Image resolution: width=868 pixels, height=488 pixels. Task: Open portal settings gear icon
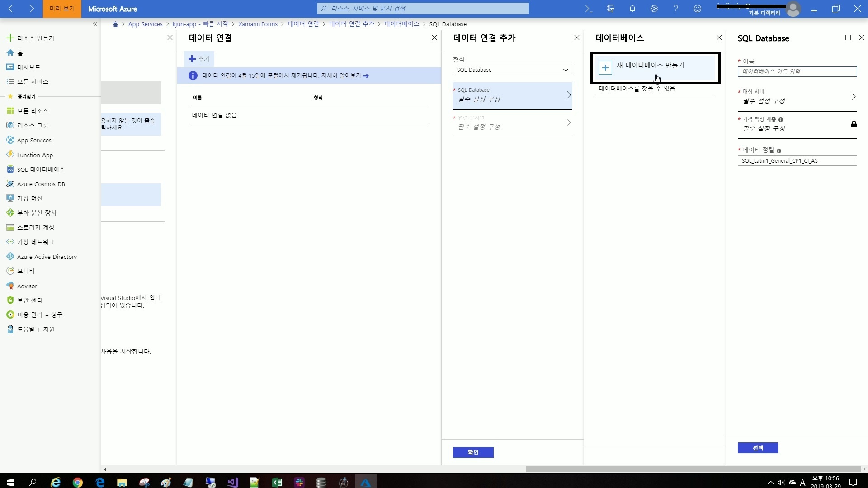pos(654,9)
